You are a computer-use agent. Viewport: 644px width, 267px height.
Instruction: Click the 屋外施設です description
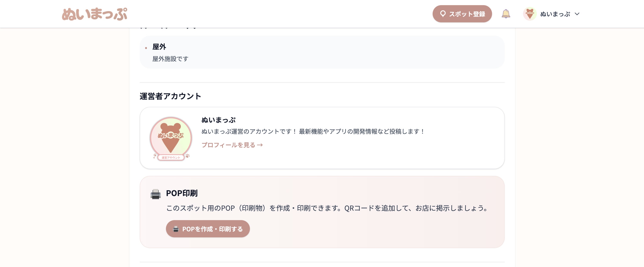pyautogui.click(x=170, y=59)
